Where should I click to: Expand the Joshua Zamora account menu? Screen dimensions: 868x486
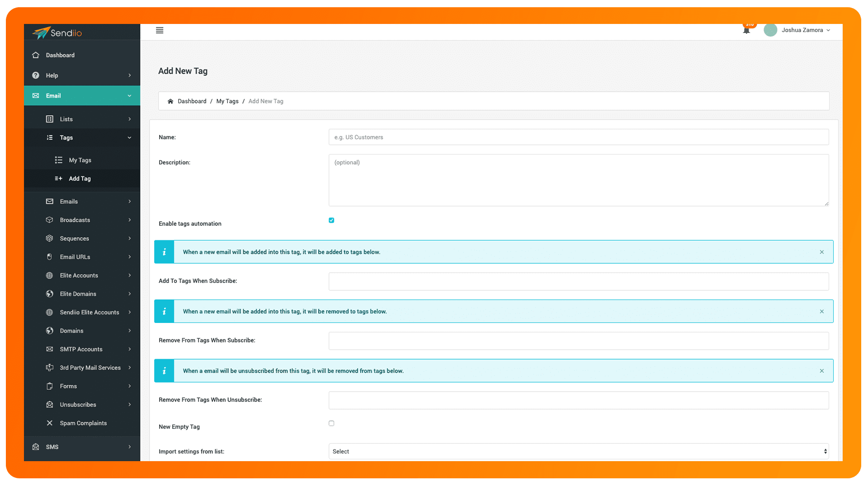coord(806,30)
